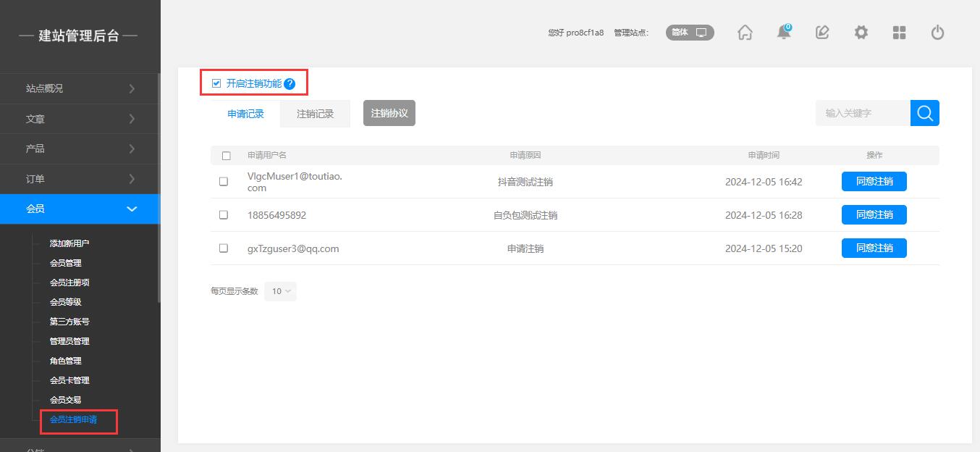Screen dimensions: 980x452
Task: Click 同意注销 for VlgcMuser1@toutiao.com
Action: [874, 182]
